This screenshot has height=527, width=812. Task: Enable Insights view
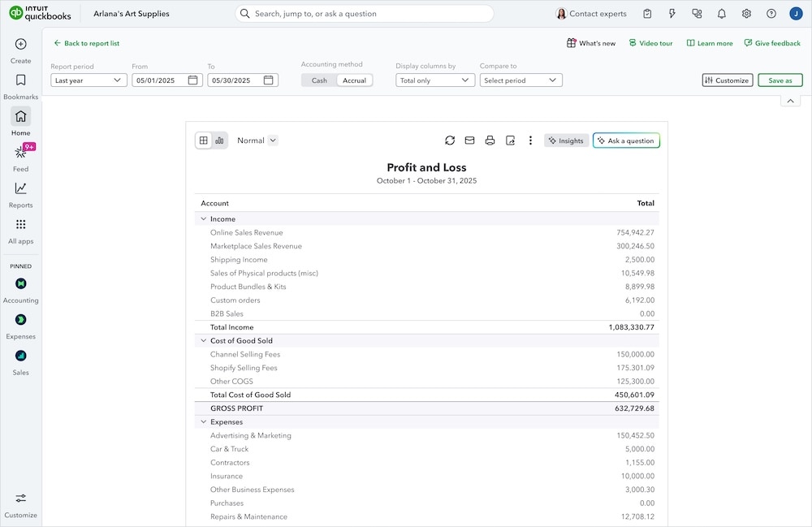[x=566, y=140]
